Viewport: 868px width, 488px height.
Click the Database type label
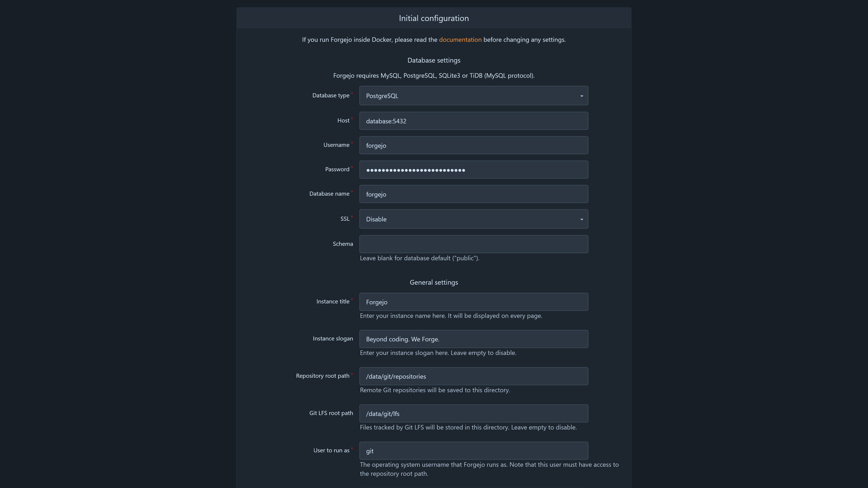pyautogui.click(x=330, y=96)
